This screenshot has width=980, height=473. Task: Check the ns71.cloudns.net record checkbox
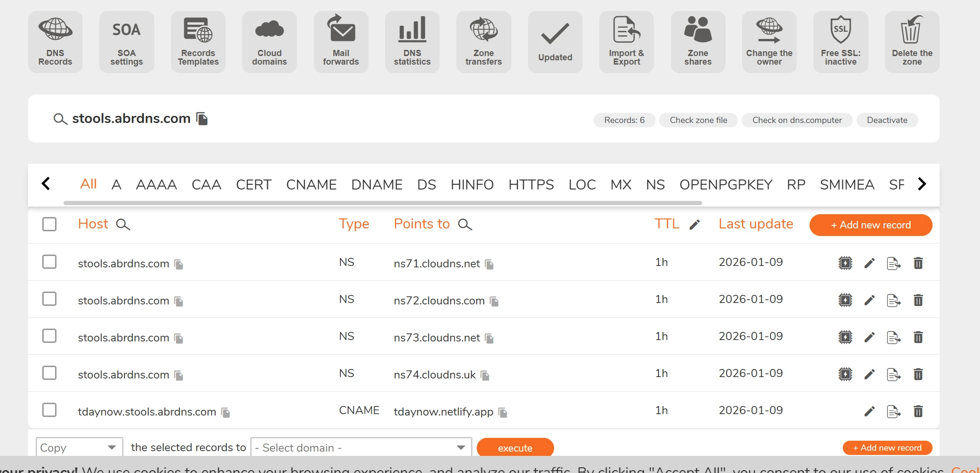[49, 262]
